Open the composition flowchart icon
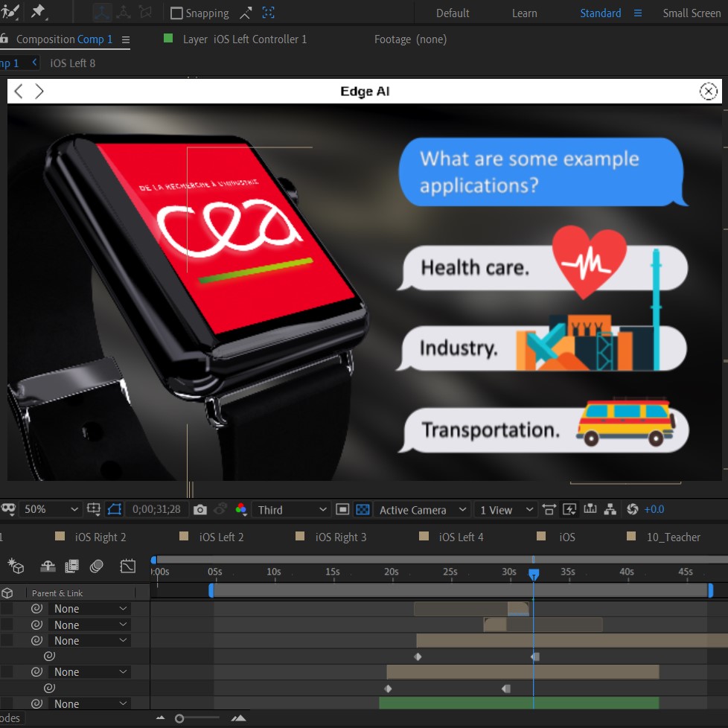This screenshot has width=728, height=728. click(610, 509)
